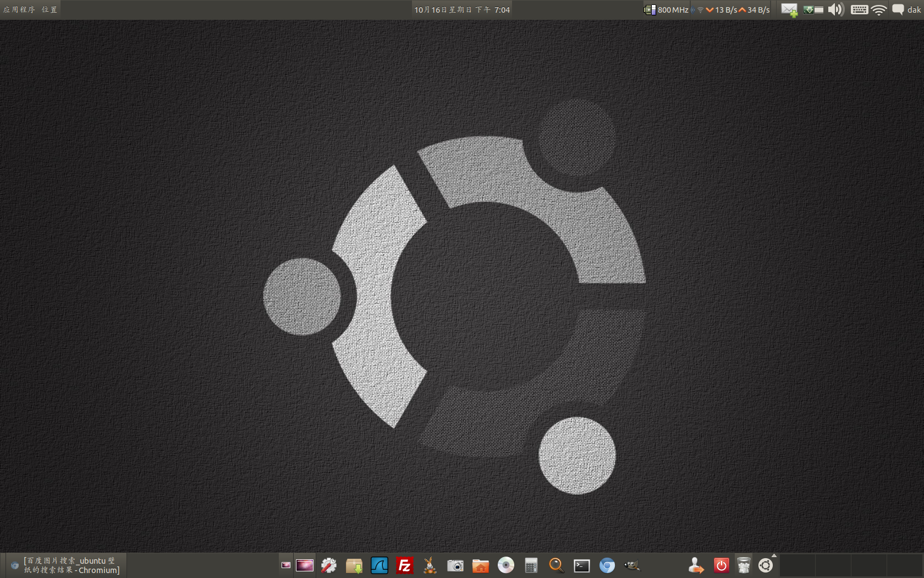This screenshot has height=578, width=924.
Task: Click the Ubuntu logo dock icon
Action: (766, 565)
